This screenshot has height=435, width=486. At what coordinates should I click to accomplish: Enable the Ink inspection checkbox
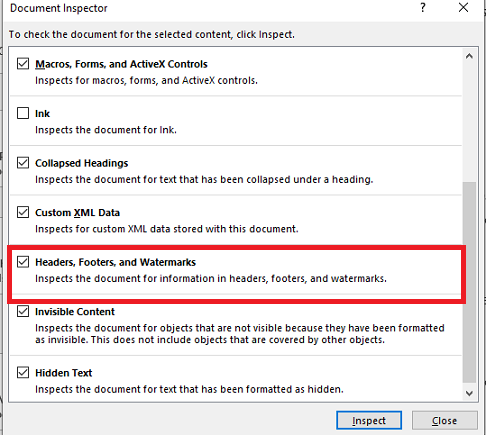click(23, 113)
